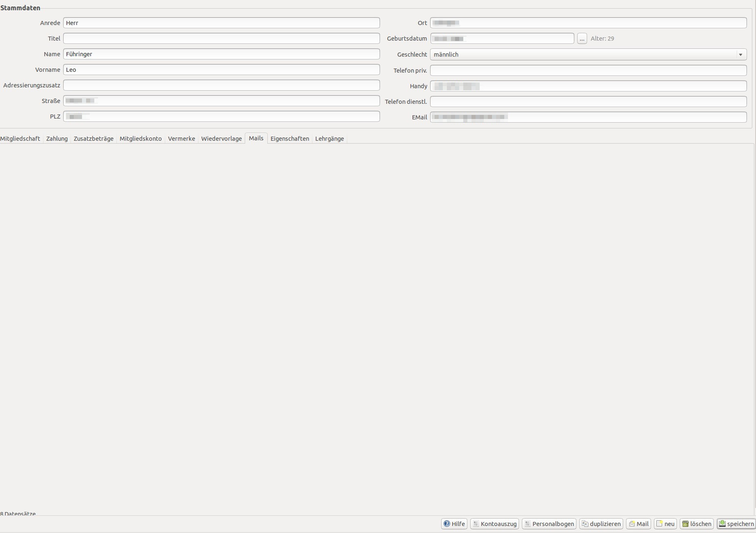Send a mail via Mail button
The image size is (756, 533).
638,524
